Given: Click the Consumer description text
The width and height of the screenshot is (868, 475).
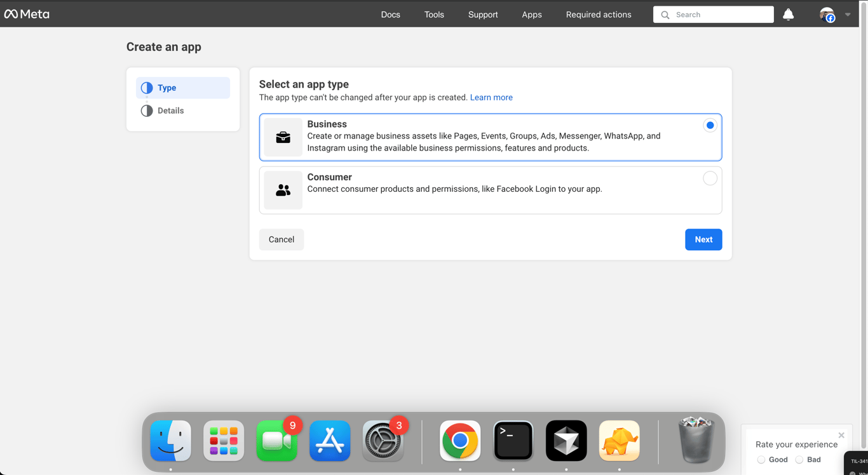Looking at the screenshot, I should click(454, 189).
